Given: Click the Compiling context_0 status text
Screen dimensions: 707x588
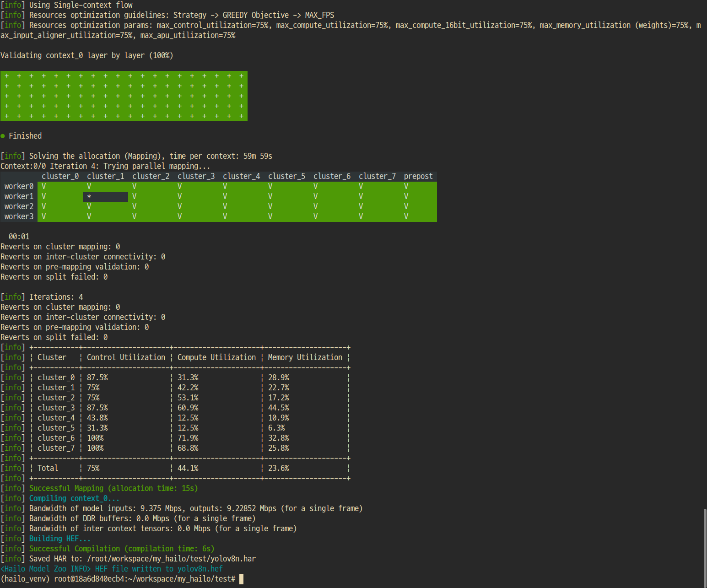Looking at the screenshot, I should point(74,498).
